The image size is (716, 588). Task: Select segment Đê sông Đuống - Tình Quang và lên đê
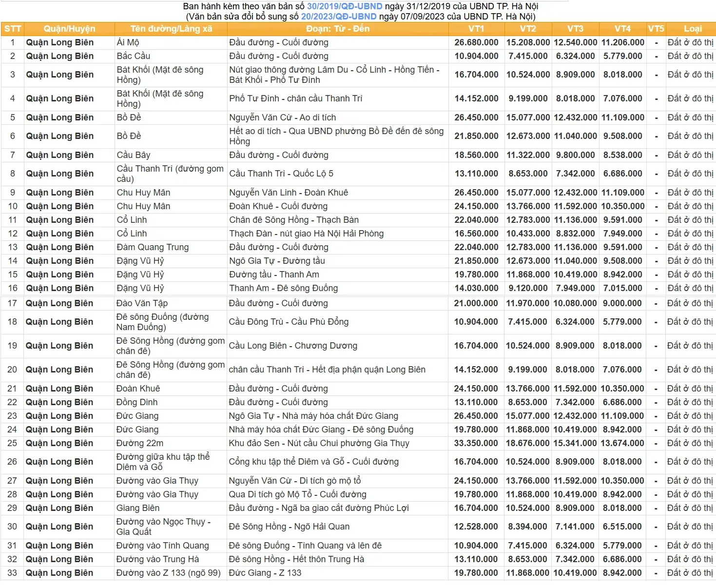click(x=305, y=546)
